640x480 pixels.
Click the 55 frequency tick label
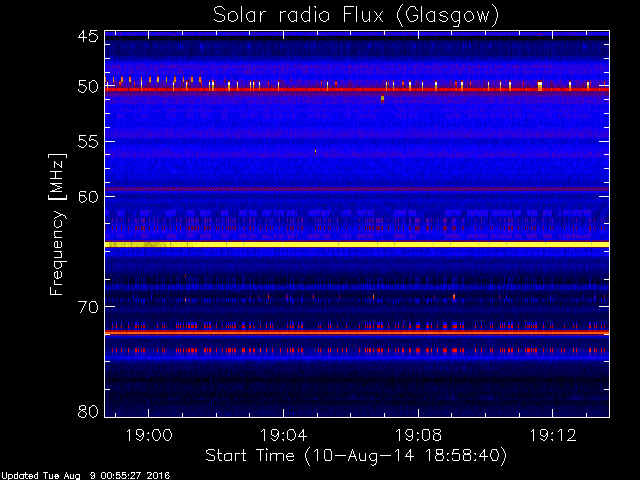coord(88,142)
